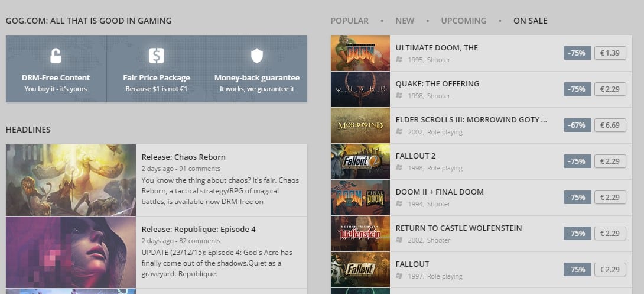
Task: Click the €2.29 price button for Fallout 2
Action: pos(610,161)
